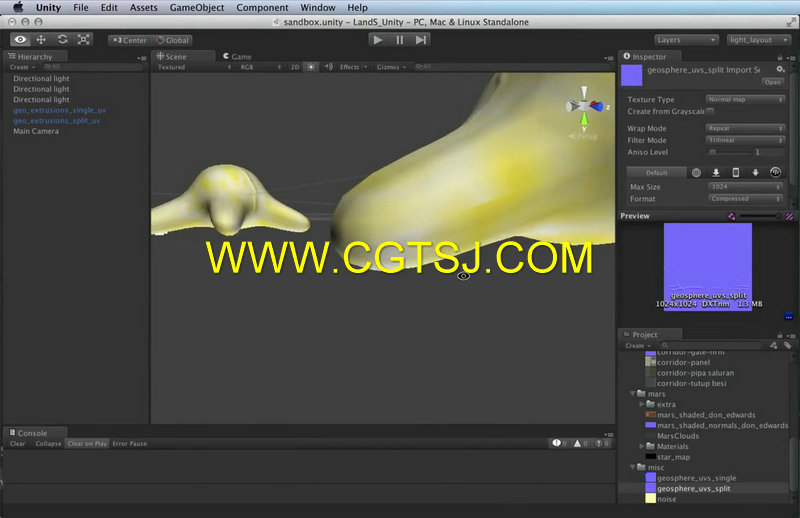This screenshot has width=800, height=518.
Task: Toggle Error Pause in Console
Action: click(130, 443)
